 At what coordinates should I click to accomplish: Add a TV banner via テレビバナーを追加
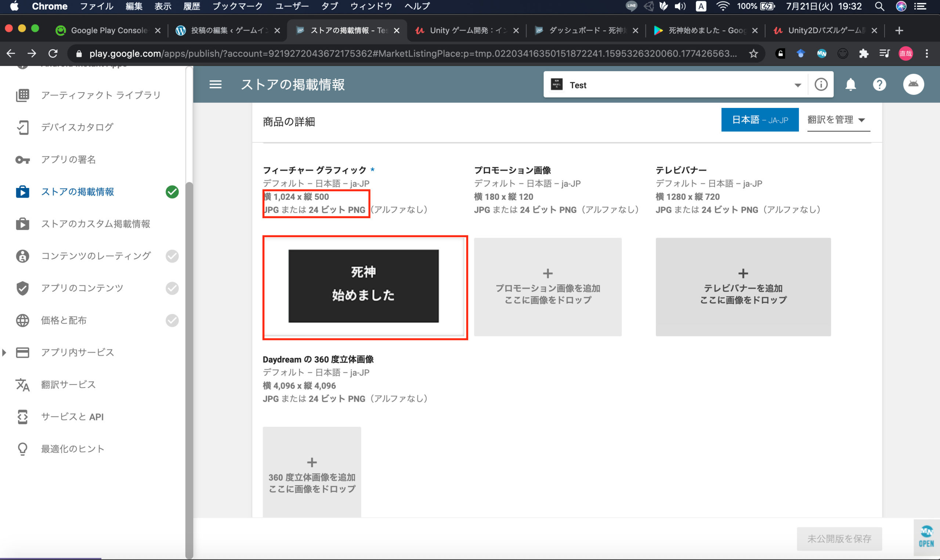click(x=743, y=287)
